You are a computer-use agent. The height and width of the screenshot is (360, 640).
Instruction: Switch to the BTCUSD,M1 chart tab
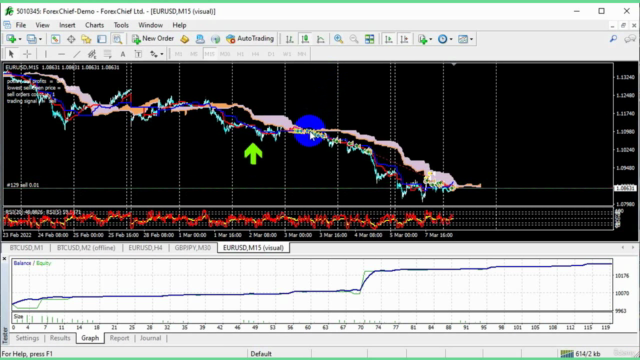tap(26, 248)
